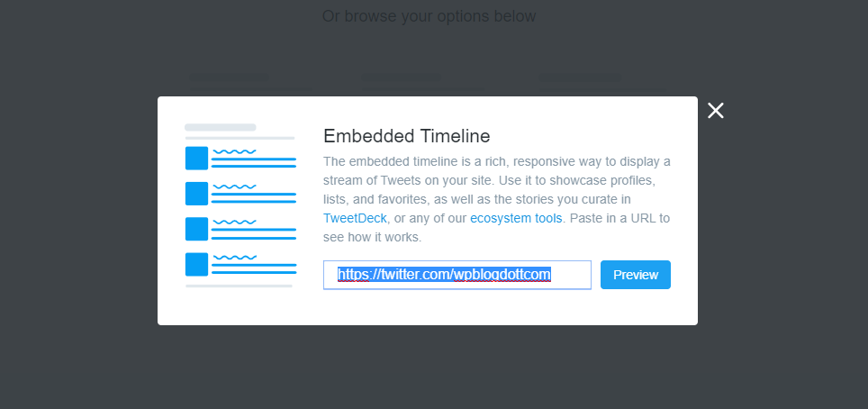Click the first blue avatar square in illustration
Image resolution: width=868 pixels, height=409 pixels.
[x=196, y=158]
